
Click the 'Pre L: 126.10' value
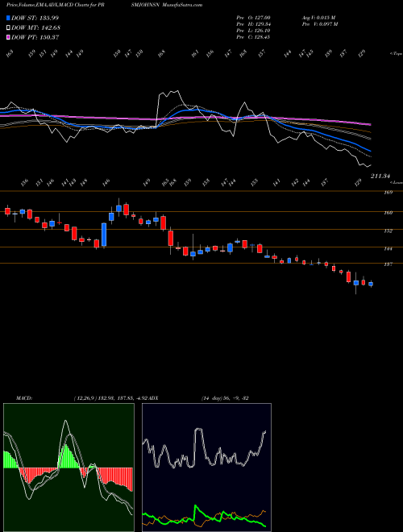253,31
